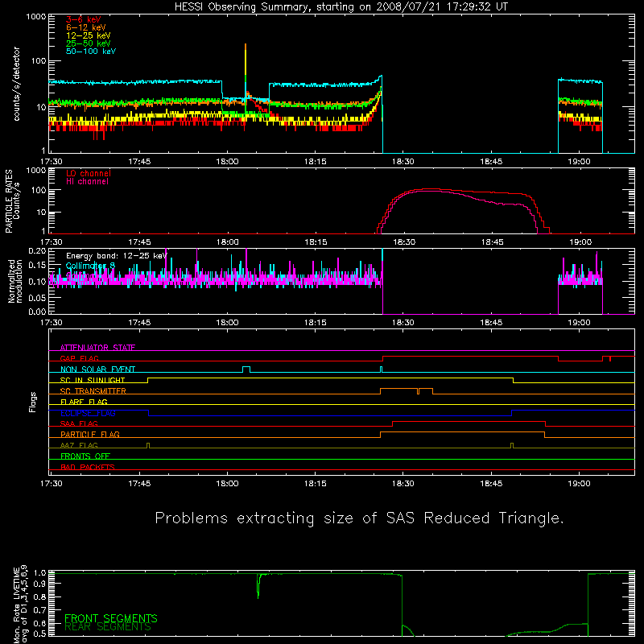Click the "0.9" tick on the livetime axis
Screen dimensions: 644x644
coord(39,583)
